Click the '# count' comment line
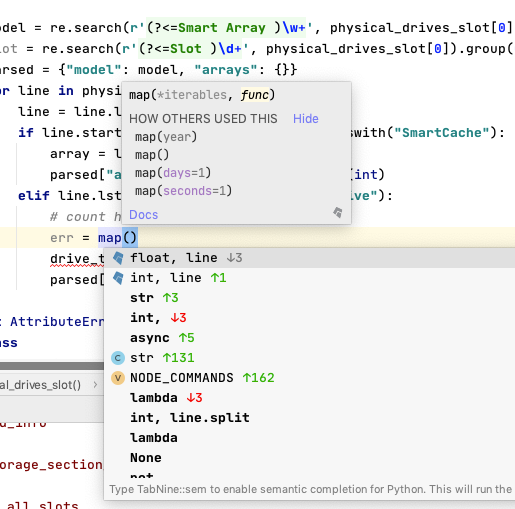 pos(85,217)
